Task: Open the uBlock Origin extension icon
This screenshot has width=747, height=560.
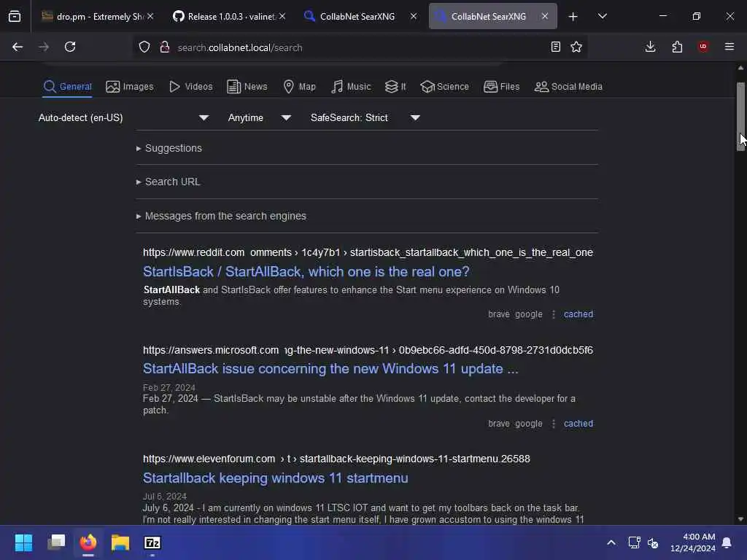Action: pyautogui.click(x=703, y=47)
